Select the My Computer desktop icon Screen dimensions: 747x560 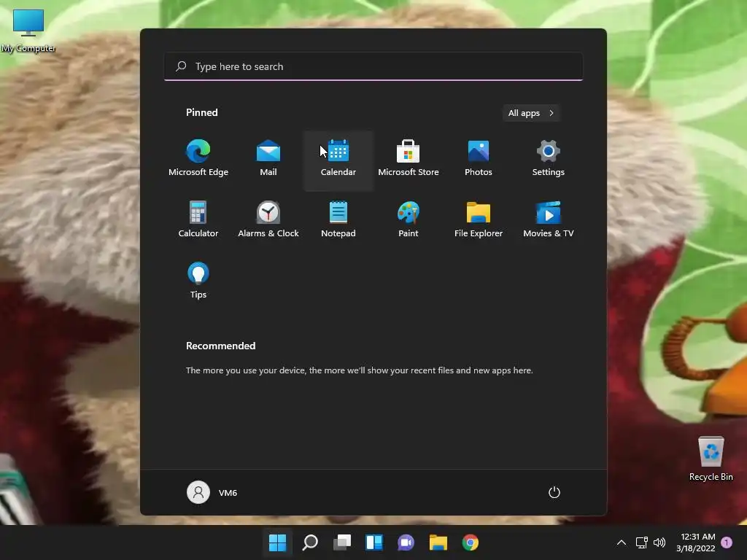28,31
